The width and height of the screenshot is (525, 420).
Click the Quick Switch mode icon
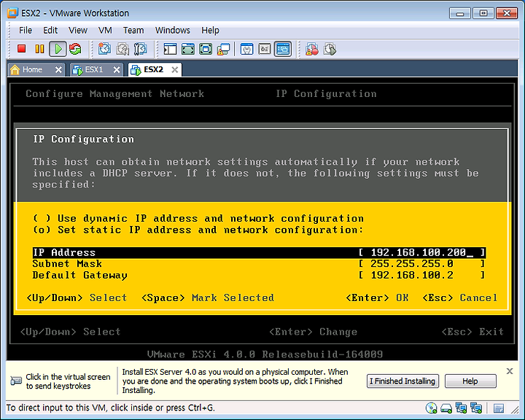pyautogui.click(x=188, y=50)
